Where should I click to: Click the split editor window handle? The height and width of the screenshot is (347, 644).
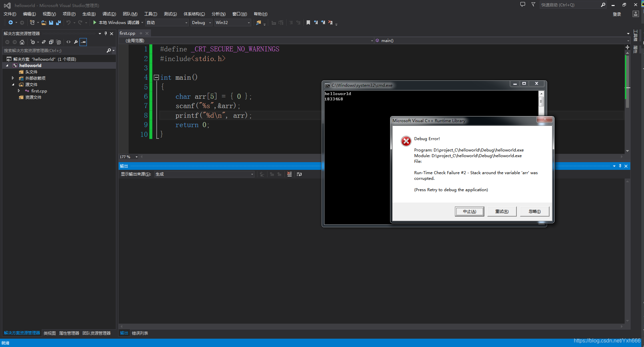tap(627, 47)
